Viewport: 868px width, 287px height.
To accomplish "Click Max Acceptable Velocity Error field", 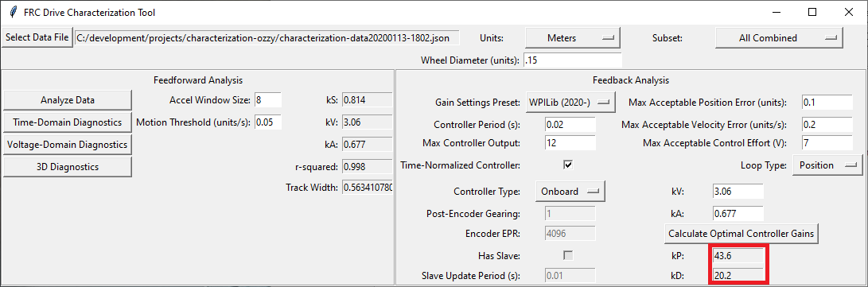I will pos(827,125).
